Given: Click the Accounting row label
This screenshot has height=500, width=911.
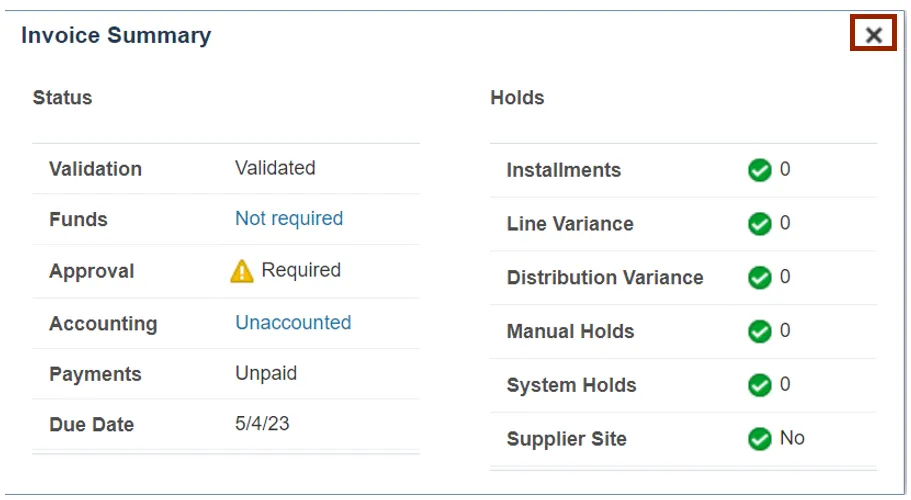Looking at the screenshot, I should pos(103,324).
